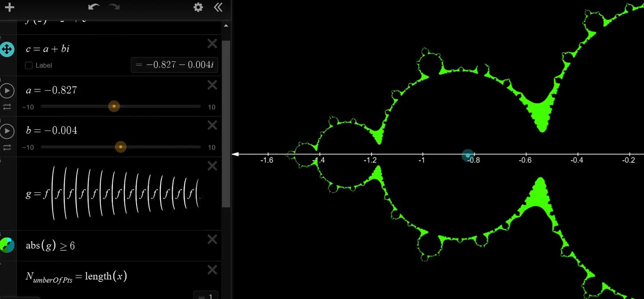Delete the c = a + bi expression
Screen dimensions: 644x299
pos(212,43)
